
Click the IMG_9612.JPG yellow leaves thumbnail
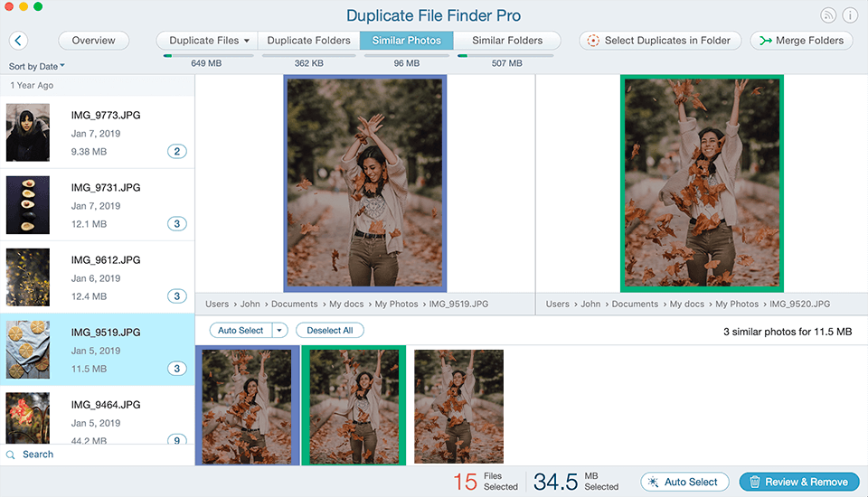pos(28,277)
